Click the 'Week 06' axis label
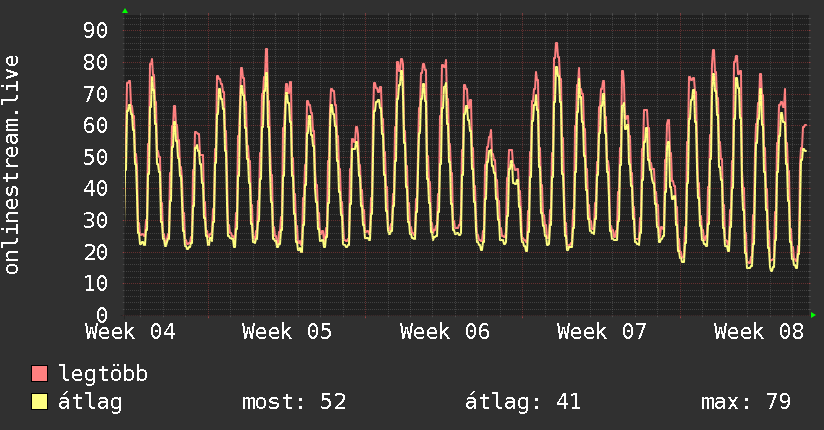Viewport: 824px width, 430px height. coord(445,332)
